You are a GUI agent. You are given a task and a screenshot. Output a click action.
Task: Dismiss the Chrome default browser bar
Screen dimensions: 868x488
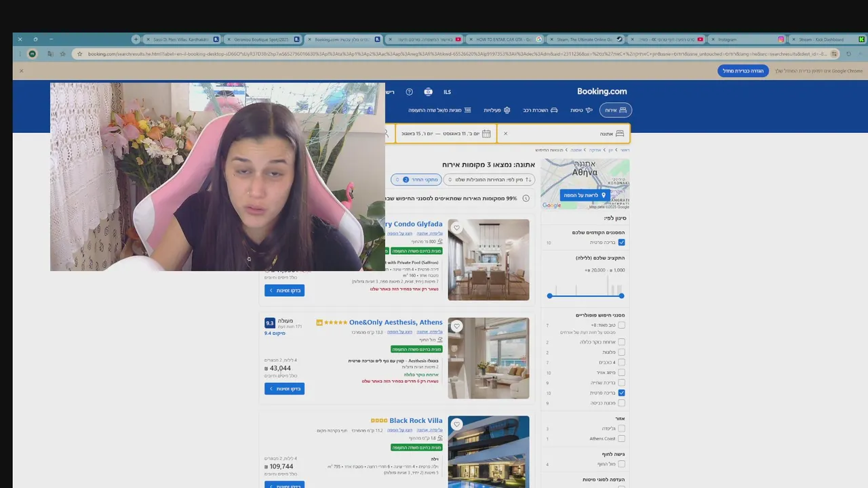click(x=21, y=70)
